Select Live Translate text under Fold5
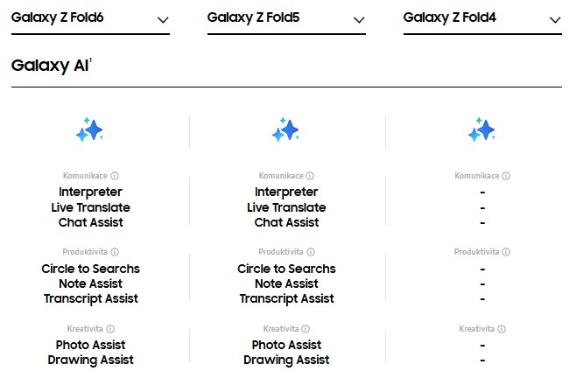583x392 pixels. pyautogui.click(x=286, y=207)
